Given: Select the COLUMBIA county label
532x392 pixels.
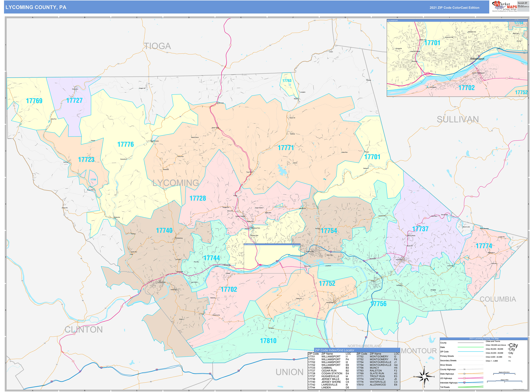Looking at the screenshot, I should click(498, 299).
